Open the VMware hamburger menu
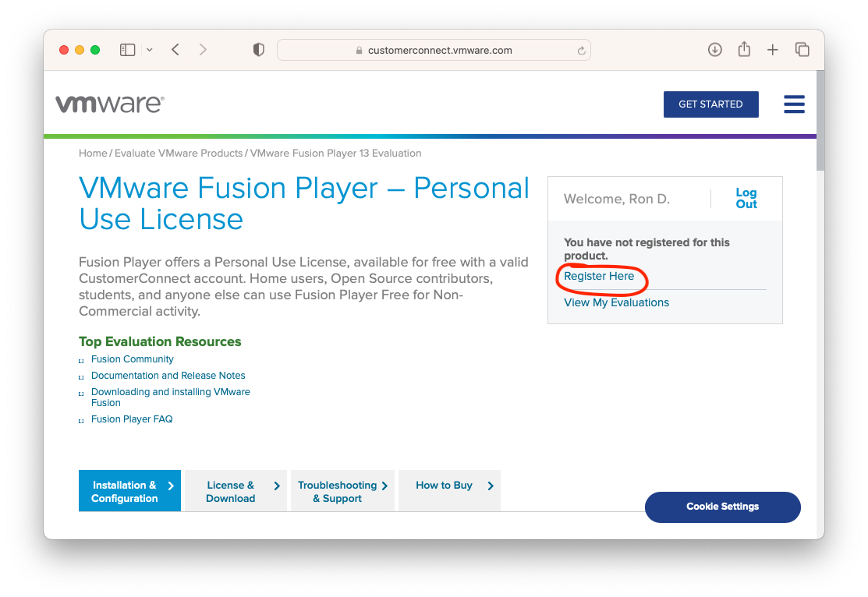The width and height of the screenshot is (868, 597). (x=794, y=104)
